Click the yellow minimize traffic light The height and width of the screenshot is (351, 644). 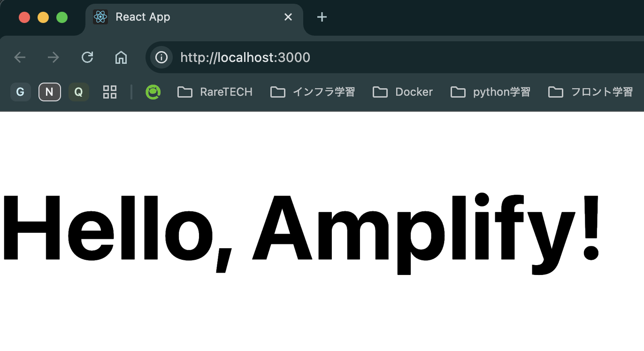pos(43,17)
